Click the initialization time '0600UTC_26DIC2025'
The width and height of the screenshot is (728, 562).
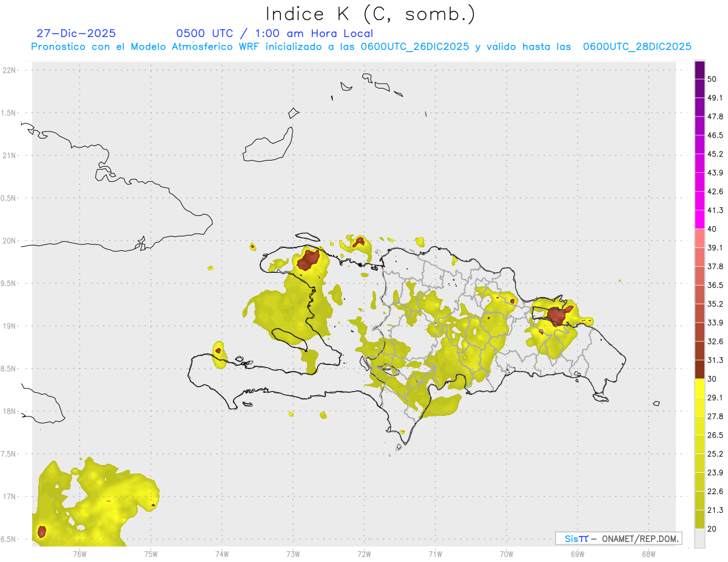click(415, 46)
